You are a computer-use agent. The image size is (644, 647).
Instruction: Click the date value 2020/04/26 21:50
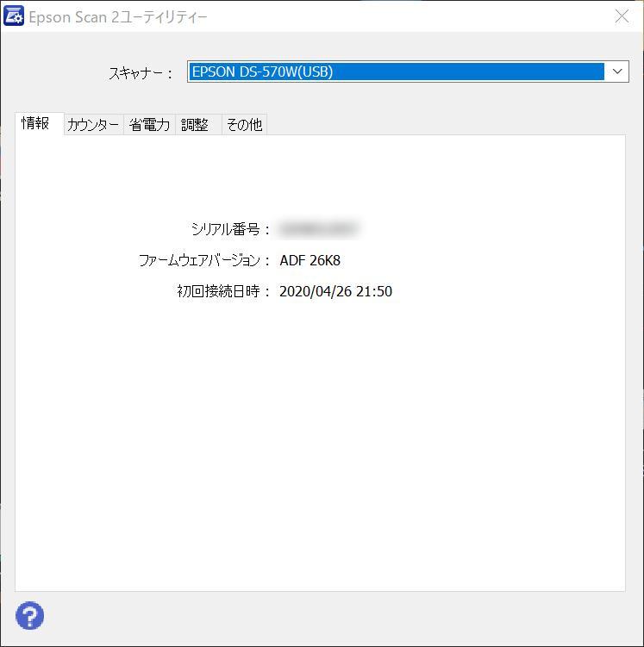point(335,291)
